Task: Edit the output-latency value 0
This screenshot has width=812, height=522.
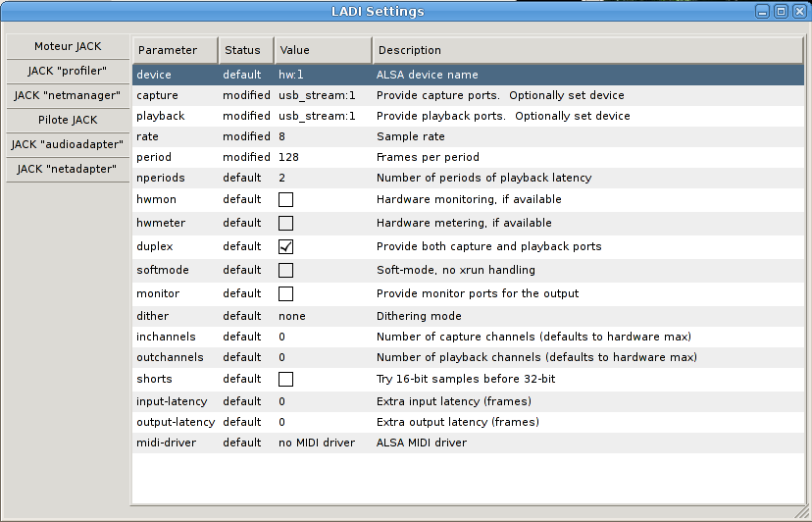Action: [281, 423]
